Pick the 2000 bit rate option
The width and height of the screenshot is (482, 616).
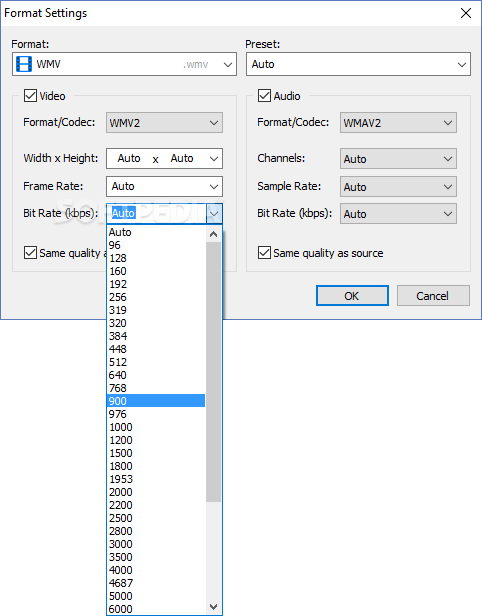[x=156, y=492]
